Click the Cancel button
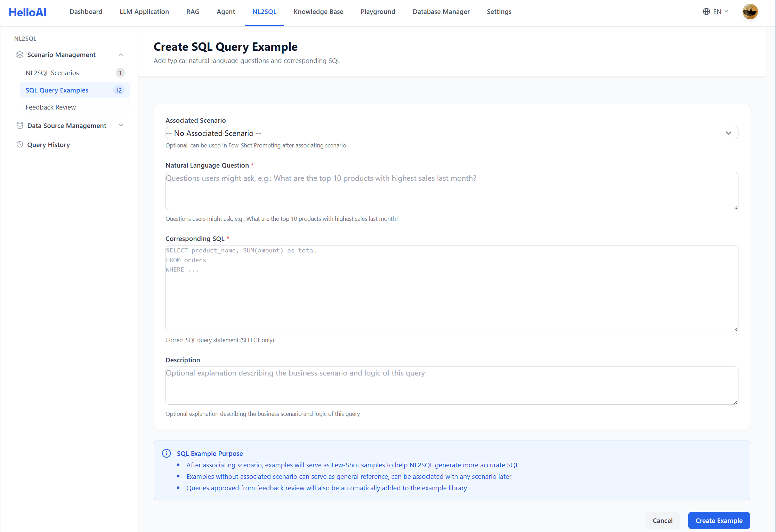Screen dimensions: 776x532 pyautogui.click(x=662, y=521)
